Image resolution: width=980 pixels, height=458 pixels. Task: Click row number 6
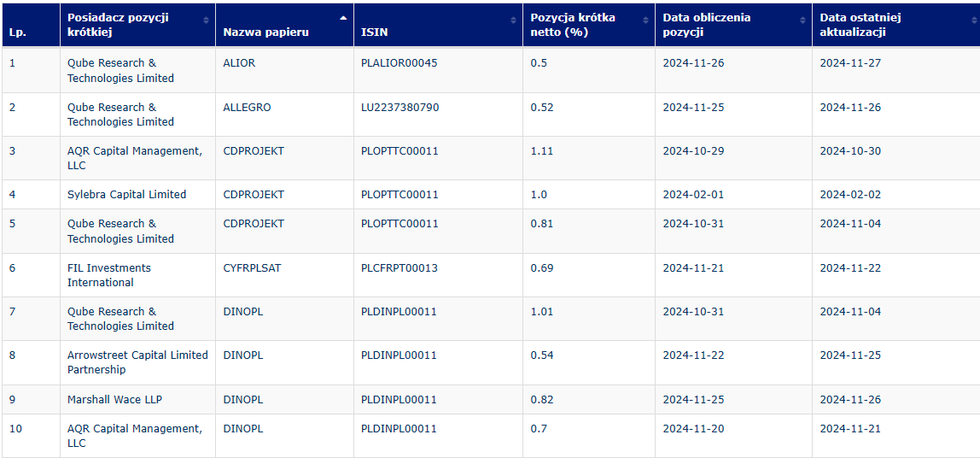coord(13,267)
